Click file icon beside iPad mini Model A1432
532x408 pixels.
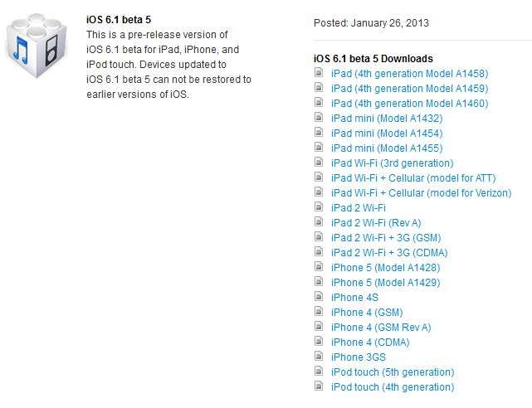(x=319, y=117)
